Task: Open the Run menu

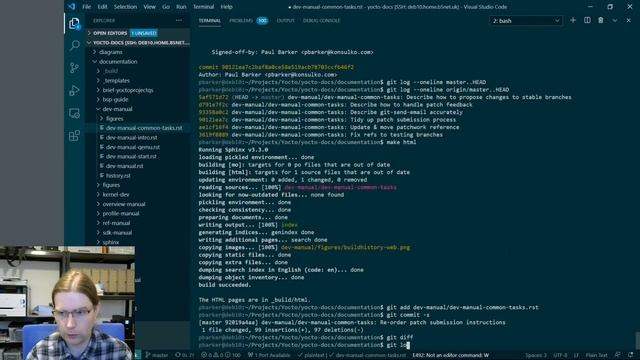Action: click(x=181, y=7)
